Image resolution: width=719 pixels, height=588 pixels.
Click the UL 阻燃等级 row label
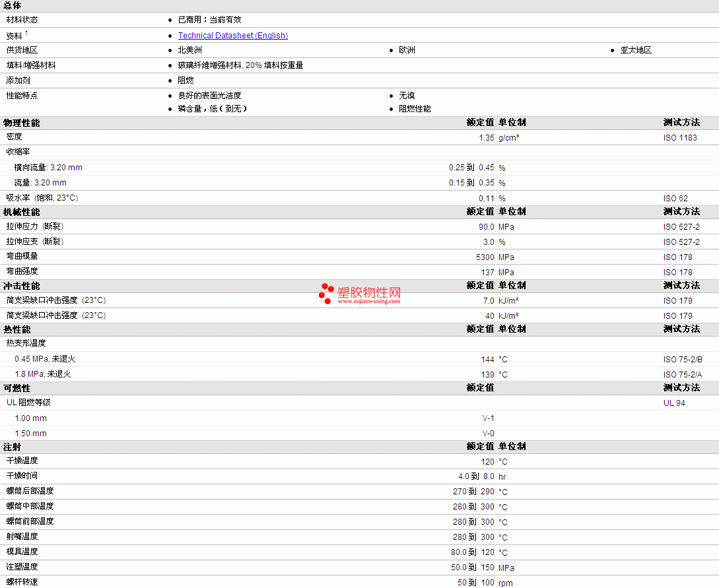(28, 403)
